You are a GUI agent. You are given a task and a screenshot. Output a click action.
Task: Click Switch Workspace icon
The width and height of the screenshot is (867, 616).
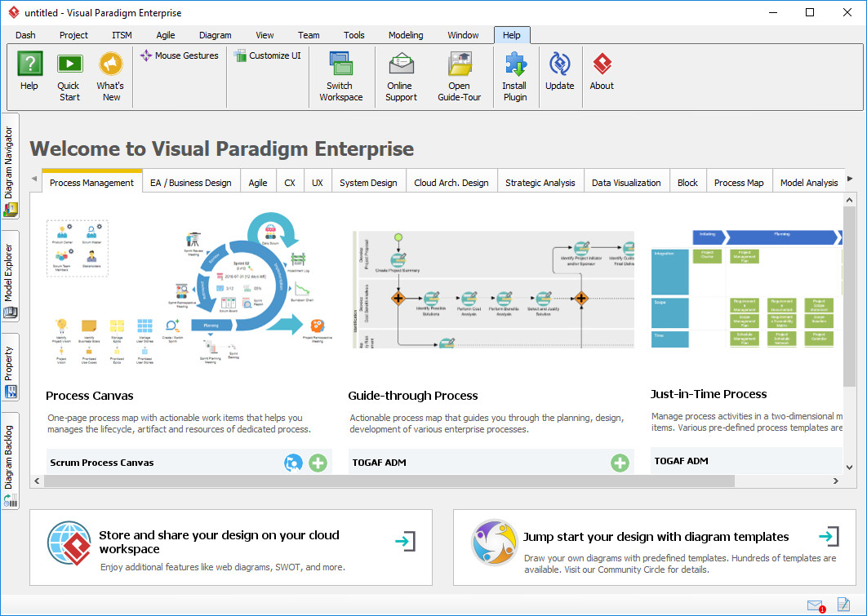[x=340, y=76]
